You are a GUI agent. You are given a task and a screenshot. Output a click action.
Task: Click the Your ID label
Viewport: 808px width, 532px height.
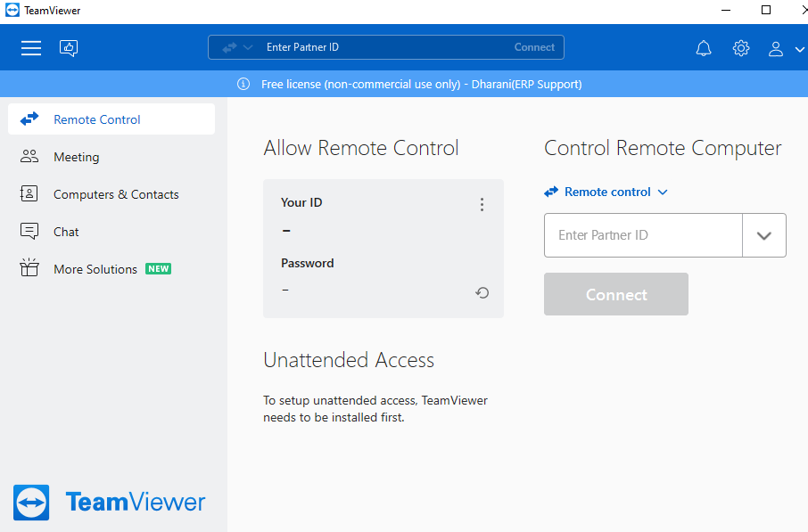301,202
